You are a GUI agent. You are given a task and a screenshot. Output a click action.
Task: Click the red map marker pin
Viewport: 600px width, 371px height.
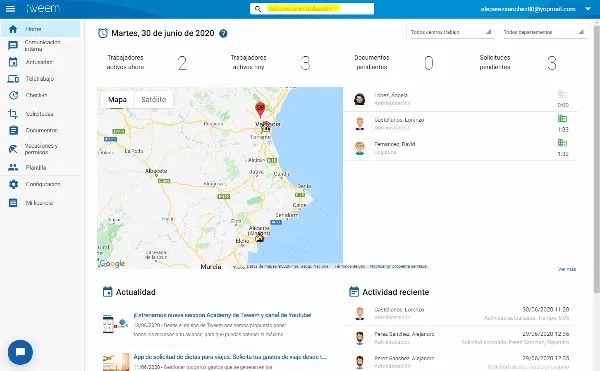260,109
